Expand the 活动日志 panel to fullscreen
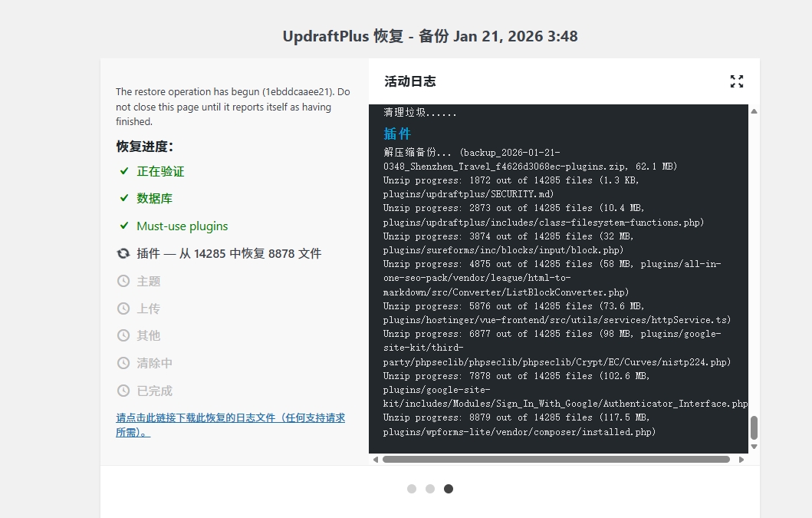 click(736, 81)
